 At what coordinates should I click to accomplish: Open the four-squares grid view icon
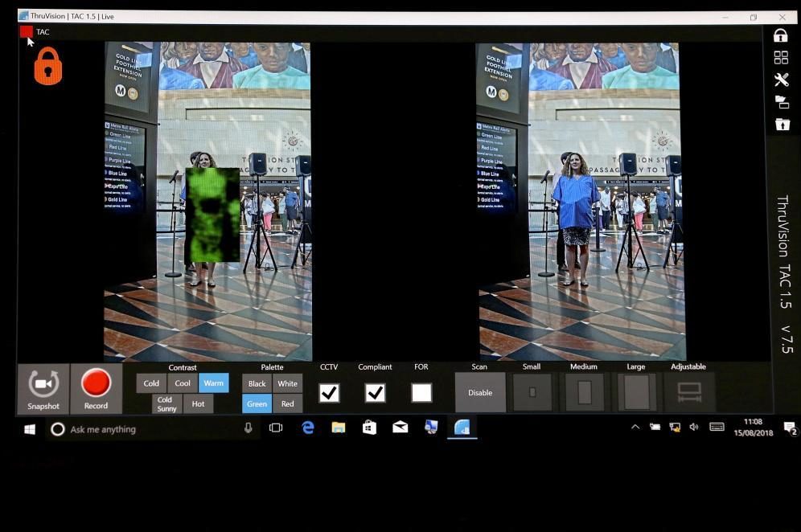coord(781,57)
